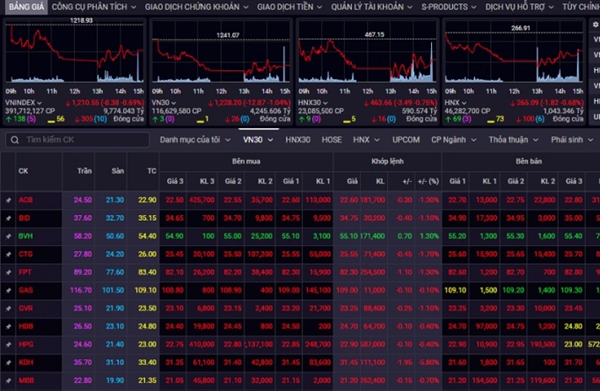Image resolution: width=600 pixels, height=391 pixels.
Task: Select HPG ticker symbol
Action: [x=26, y=344]
